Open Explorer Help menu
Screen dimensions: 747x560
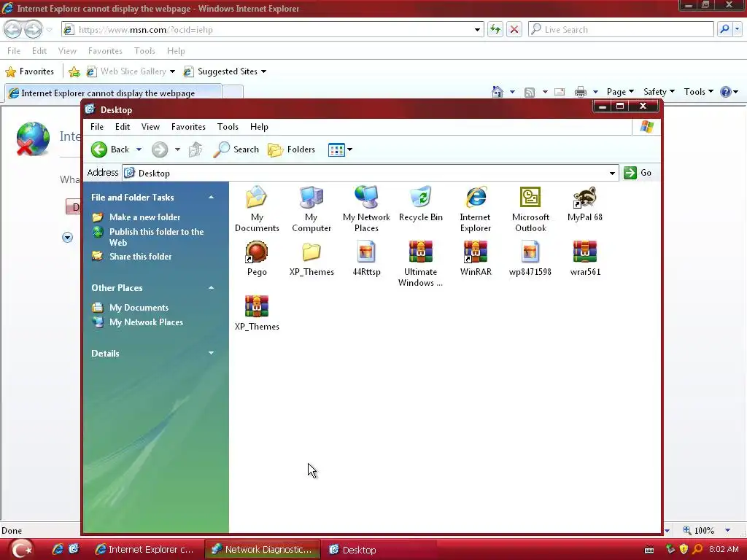(259, 127)
